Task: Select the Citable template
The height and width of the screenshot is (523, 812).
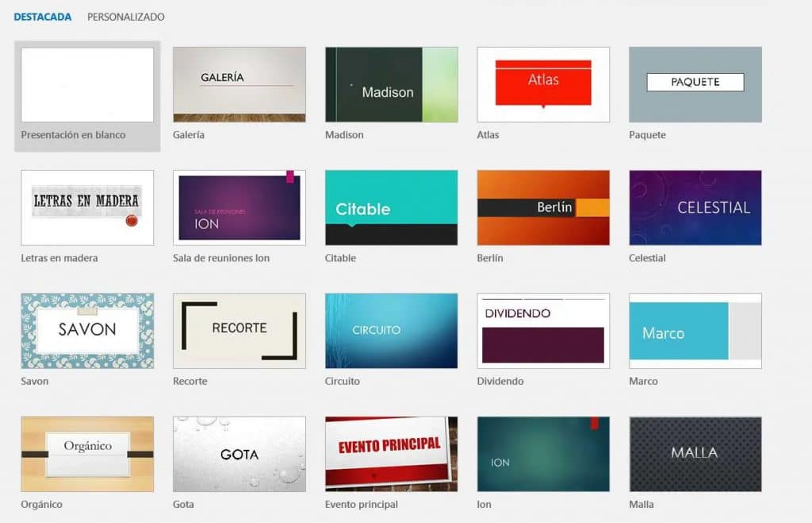Action: coord(390,207)
